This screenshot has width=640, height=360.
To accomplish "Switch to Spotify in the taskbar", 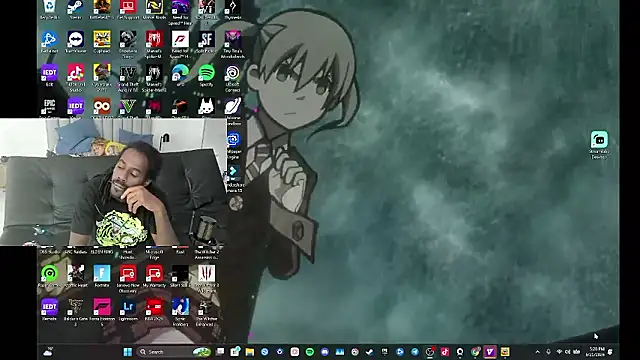I will (310, 352).
